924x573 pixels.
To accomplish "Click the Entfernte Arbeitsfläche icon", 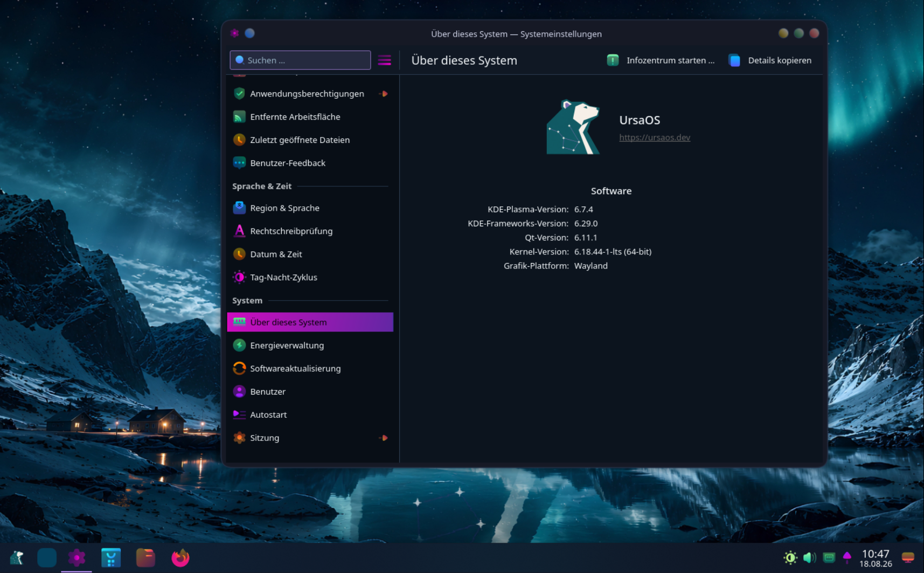I will 239,117.
